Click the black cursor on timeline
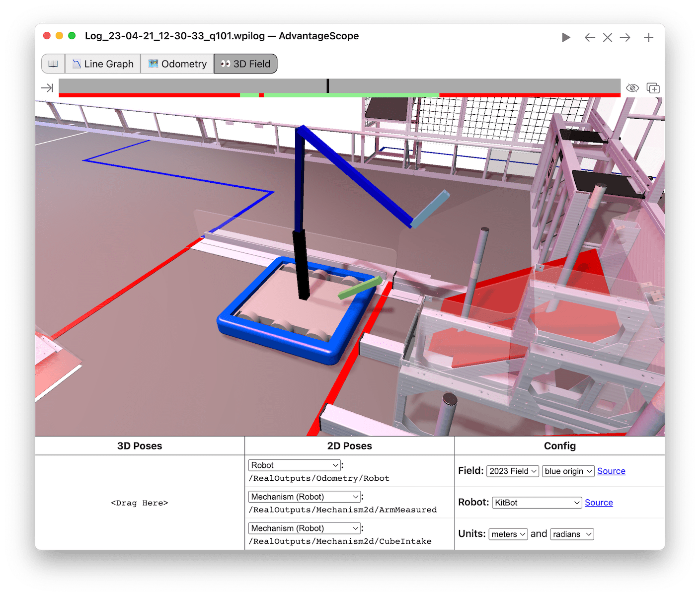This screenshot has width=700, height=596. [x=328, y=86]
